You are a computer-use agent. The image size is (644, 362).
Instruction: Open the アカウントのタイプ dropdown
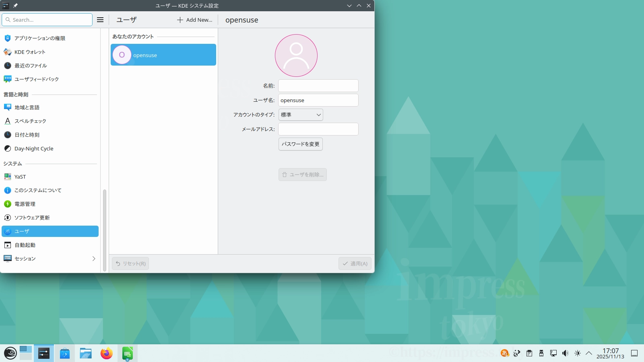coord(301,115)
